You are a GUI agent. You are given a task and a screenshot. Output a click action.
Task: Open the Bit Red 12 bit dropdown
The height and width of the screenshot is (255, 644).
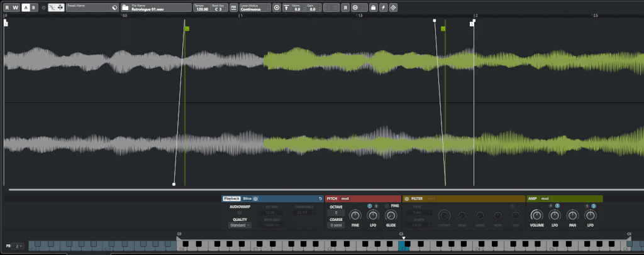272,212
